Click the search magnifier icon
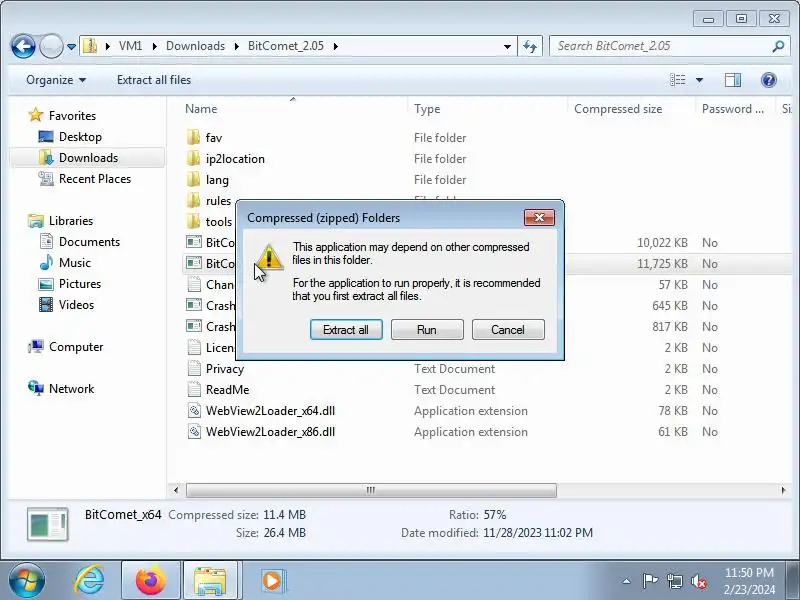This screenshot has width=800, height=600. [x=778, y=46]
